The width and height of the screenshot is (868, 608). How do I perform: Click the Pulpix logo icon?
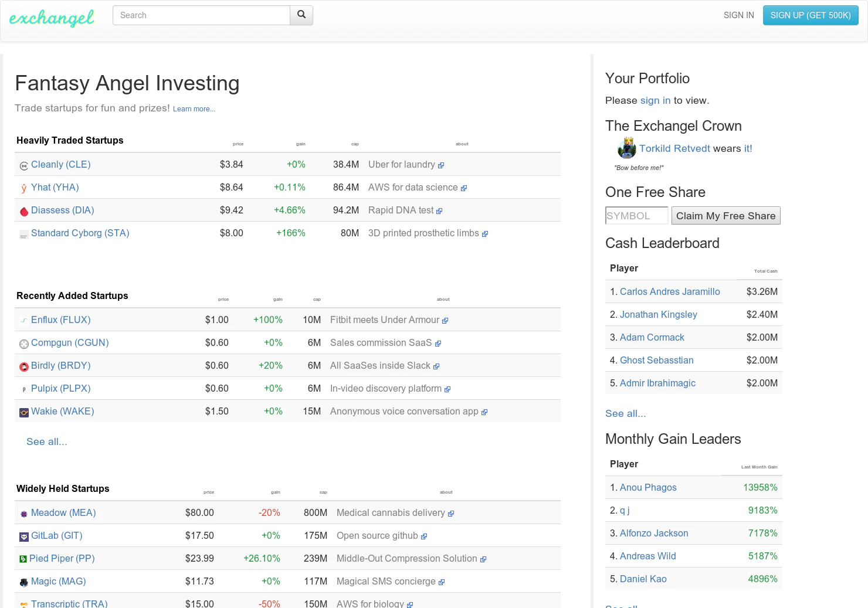[24, 390]
